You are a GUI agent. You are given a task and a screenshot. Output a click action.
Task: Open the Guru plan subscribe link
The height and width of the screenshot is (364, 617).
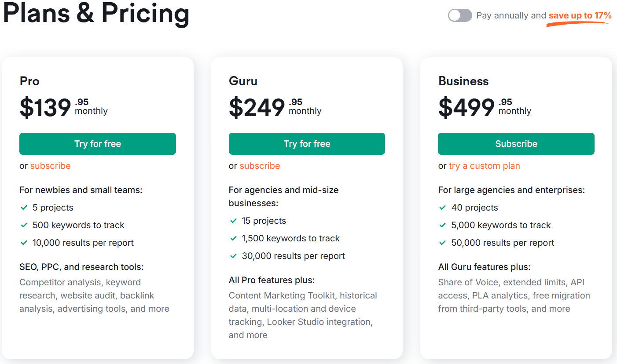(260, 166)
